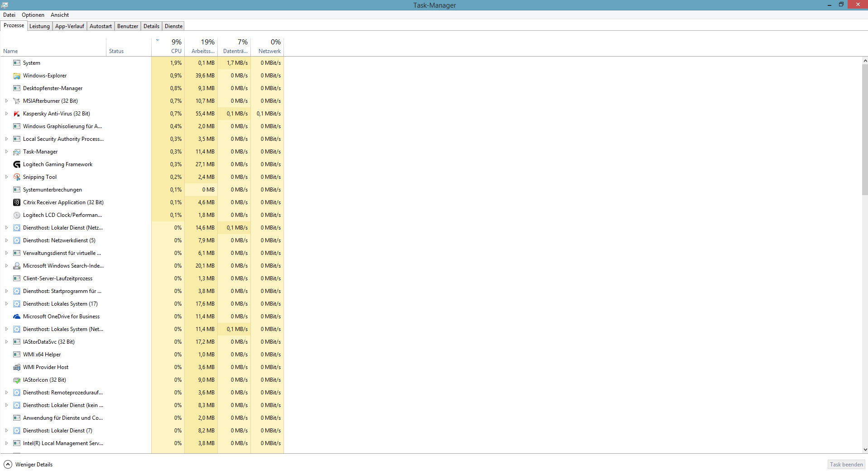868x475 pixels.
Task: Click the scrollbar down arrow
Action: pyautogui.click(x=865, y=450)
